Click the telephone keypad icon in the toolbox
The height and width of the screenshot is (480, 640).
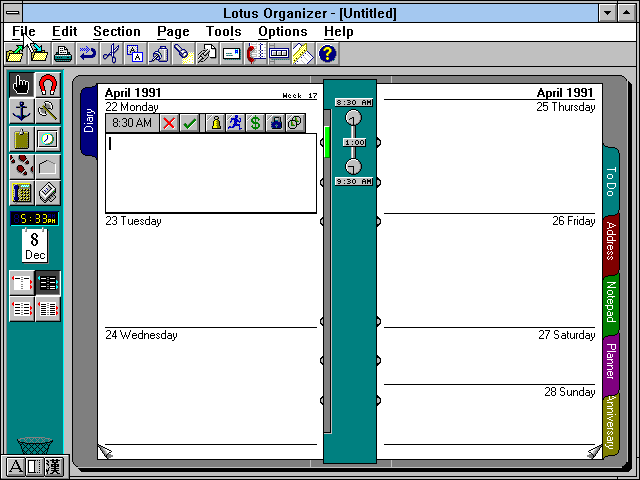[x=21, y=193]
